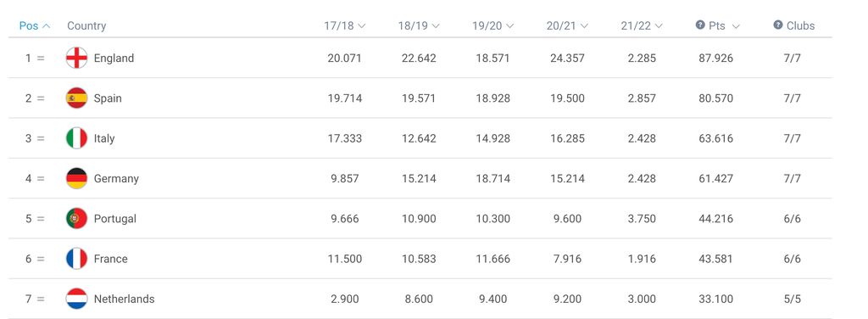Click the Germany flag icon
Viewport: 868px width, 319px height.
point(76,178)
